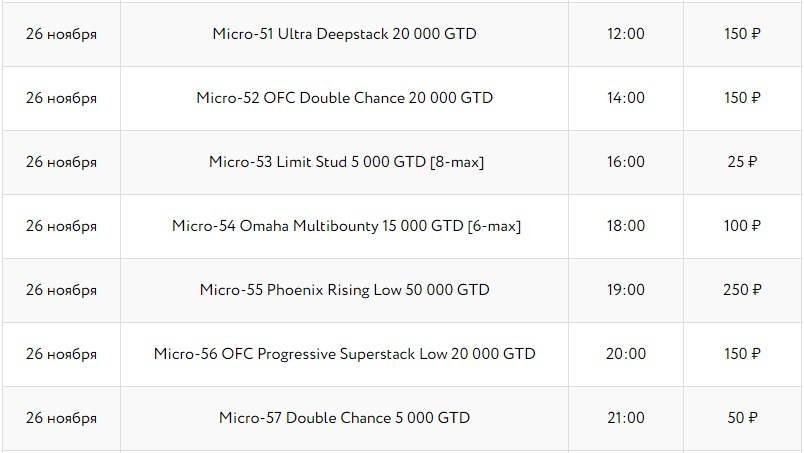Click the 150 ₽ buy-in for Micro-51
The image size is (804, 453).
click(742, 34)
